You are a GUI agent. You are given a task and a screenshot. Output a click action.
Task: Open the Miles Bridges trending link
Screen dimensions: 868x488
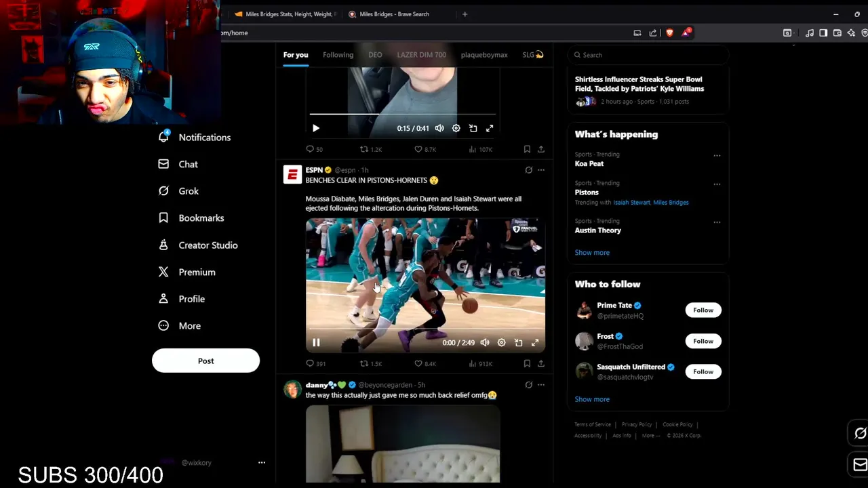point(671,203)
